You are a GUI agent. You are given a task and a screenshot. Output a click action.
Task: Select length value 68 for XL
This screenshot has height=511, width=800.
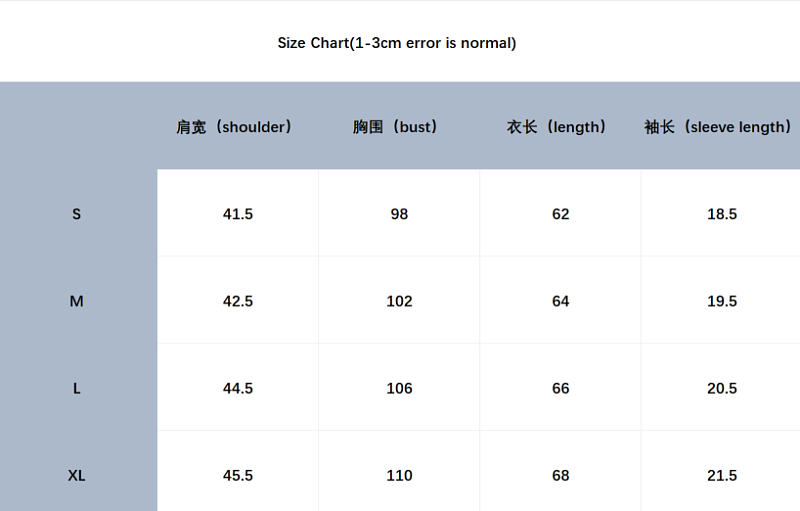coord(560,476)
